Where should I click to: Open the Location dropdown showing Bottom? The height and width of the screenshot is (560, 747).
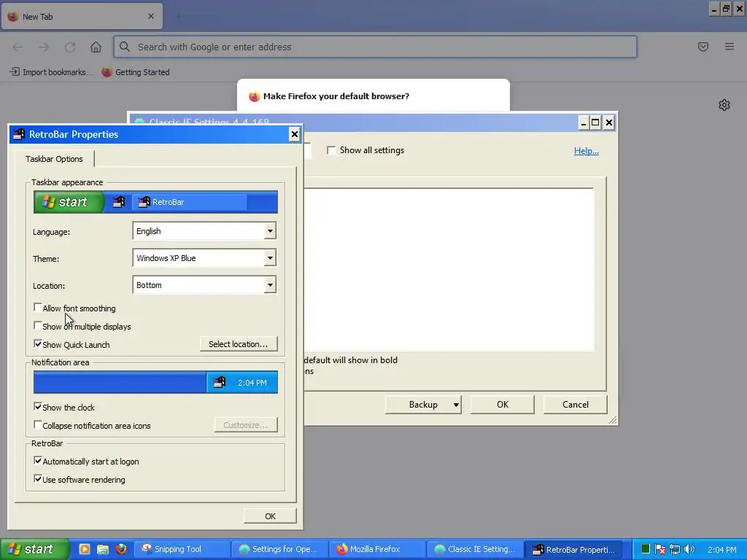205,285
